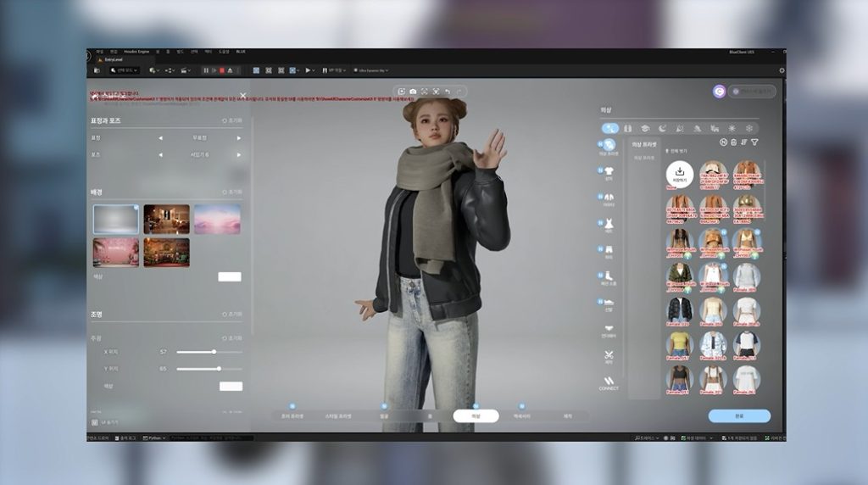The width and height of the screenshot is (868, 485).
Task: Click the sort icon above outfit grid
Action: [x=744, y=142]
